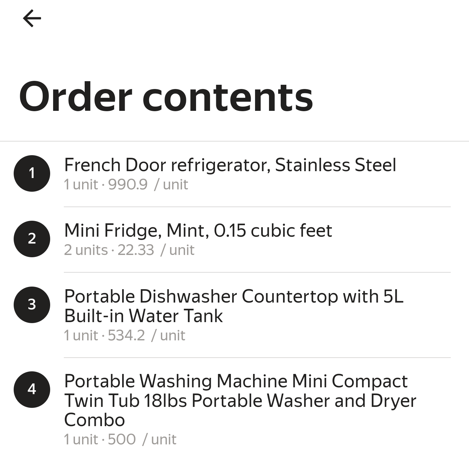The image size is (469, 476).
Task: Click the 534.2 / unit price
Action: pos(147,335)
